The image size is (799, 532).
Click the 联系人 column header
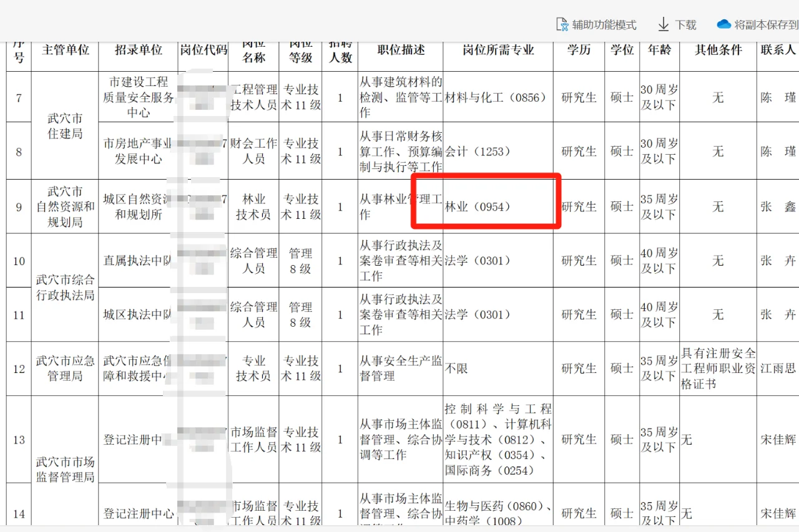tap(778, 50)
